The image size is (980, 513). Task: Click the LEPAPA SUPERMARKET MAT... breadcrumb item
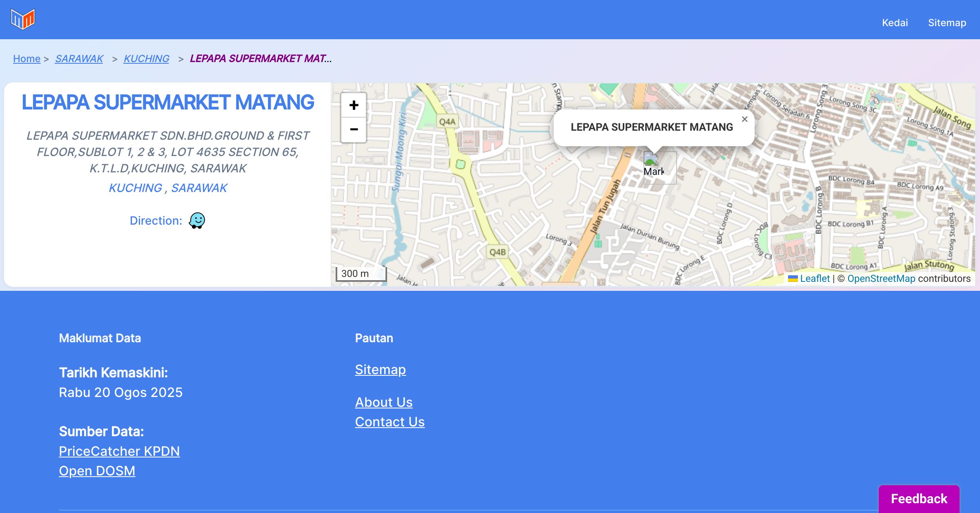tap(261, 58)
